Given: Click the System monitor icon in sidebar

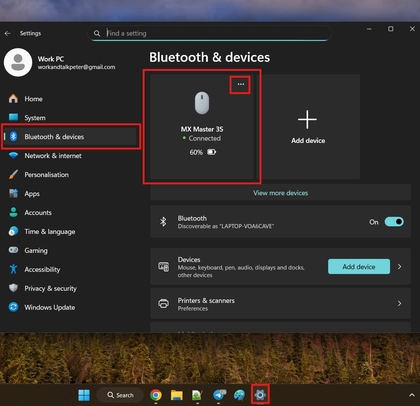Looking at the screenshot, I should 13,117.
